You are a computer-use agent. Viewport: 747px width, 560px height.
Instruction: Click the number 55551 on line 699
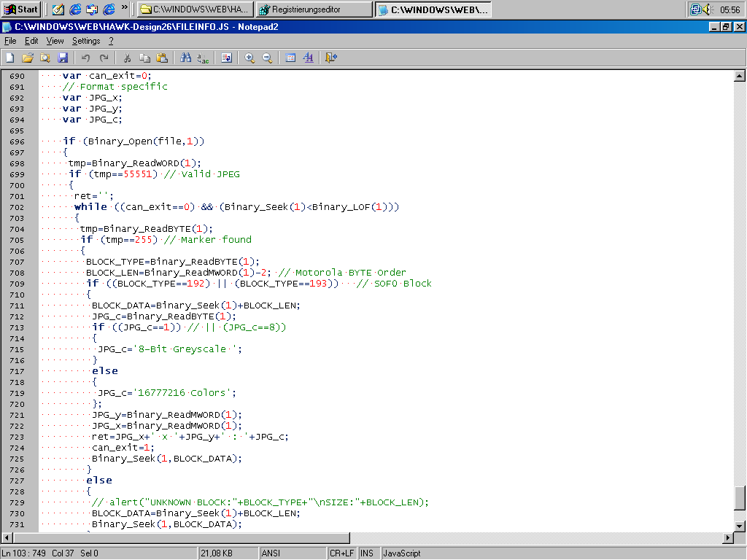click(137, 174)
